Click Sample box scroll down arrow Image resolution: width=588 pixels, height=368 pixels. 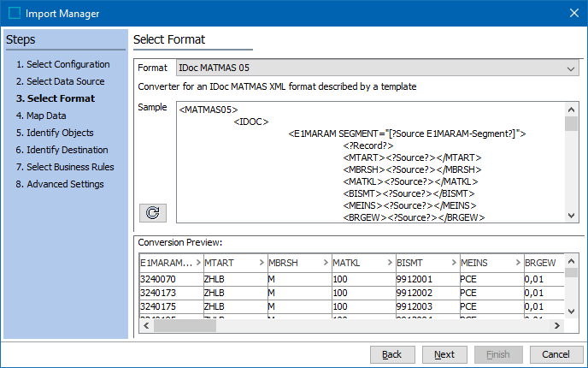(x=572, y=217)
